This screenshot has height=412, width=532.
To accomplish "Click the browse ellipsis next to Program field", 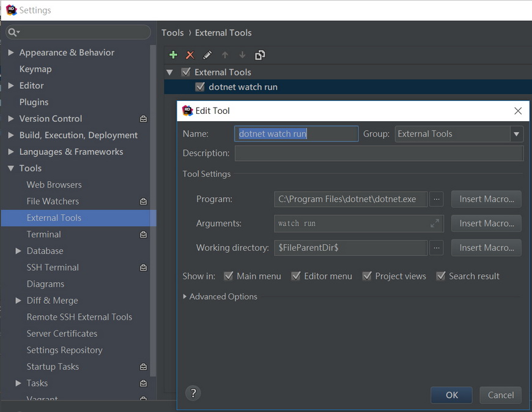I will tap(436, 199).
